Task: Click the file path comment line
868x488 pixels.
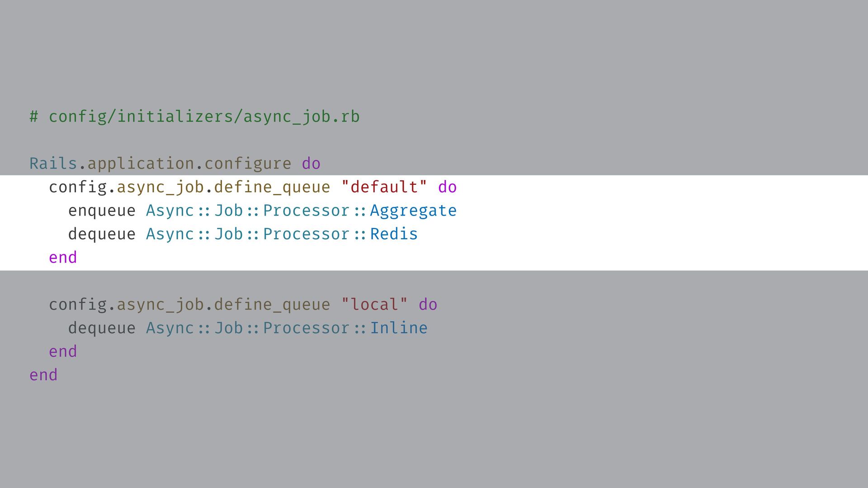Action: click(x=194, y=117)
